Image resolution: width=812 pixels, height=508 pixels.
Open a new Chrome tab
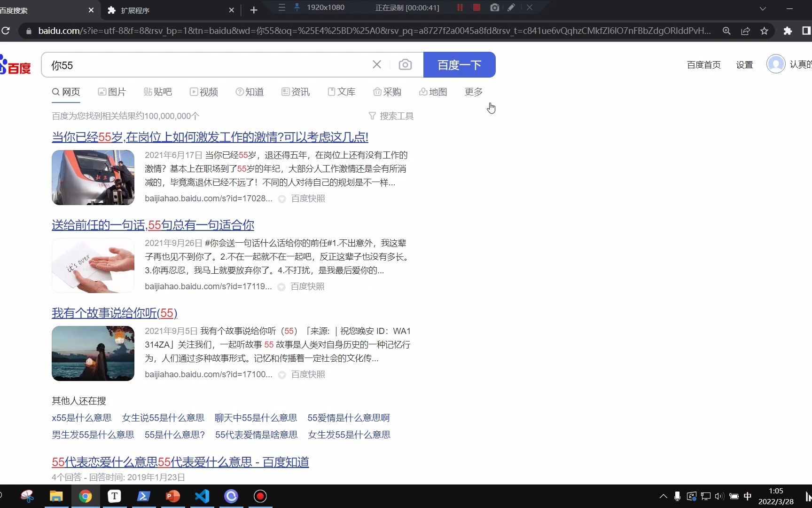(254, 10)
